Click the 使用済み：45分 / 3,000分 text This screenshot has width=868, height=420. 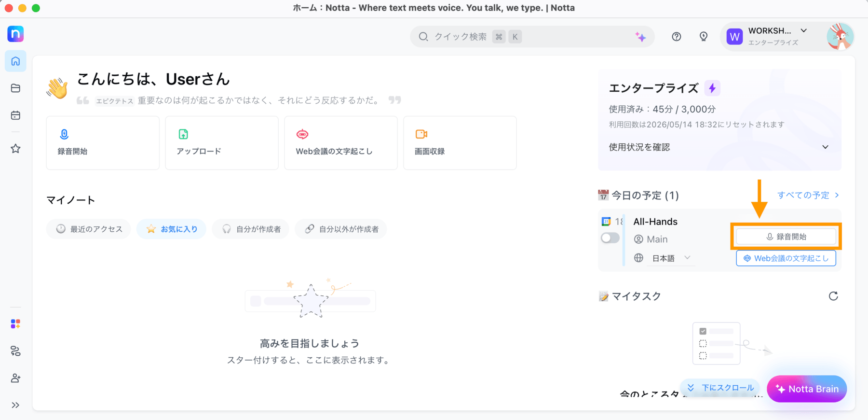[662, 109]
